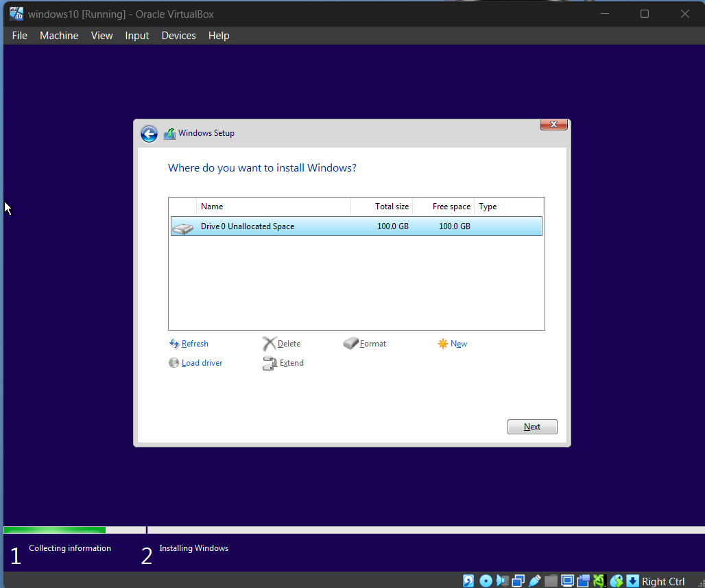Image resolution: width=705 pixels, height=588 pixels.
Task: Click the Load driver link
Action: coord(202,362)
